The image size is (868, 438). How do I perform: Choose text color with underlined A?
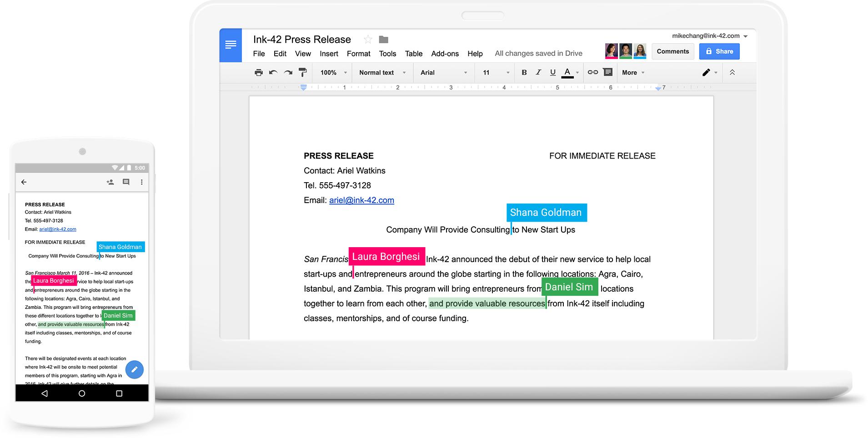(567, 73)
